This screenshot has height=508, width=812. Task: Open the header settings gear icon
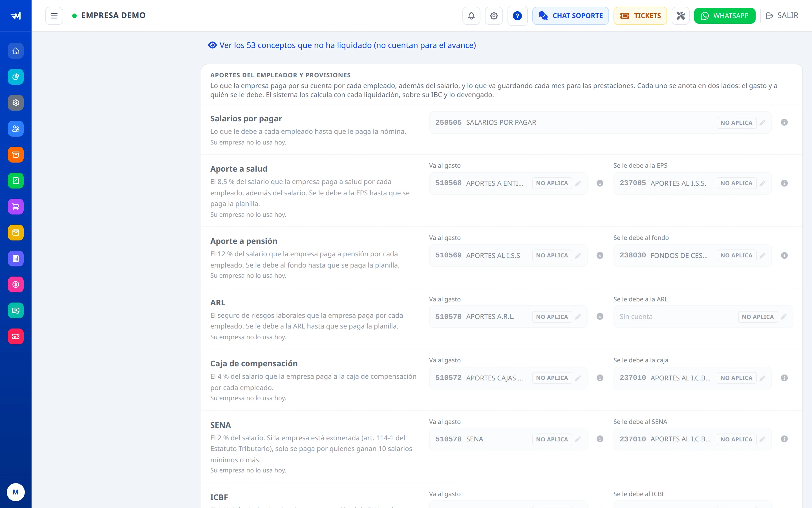494,16
